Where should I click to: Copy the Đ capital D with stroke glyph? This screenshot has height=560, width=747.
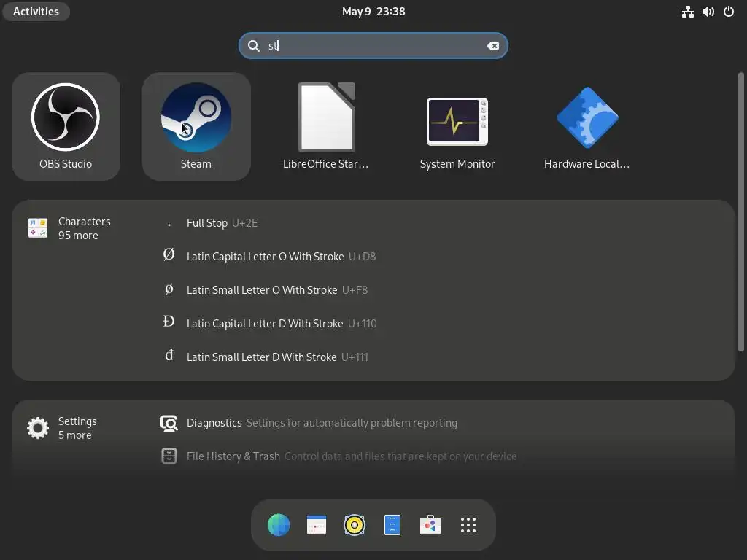pyautogui.click(x=169, y=322)
